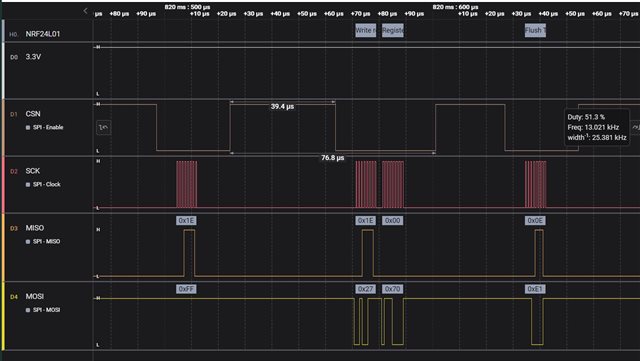Select the 39.4 µs measurement label
Screen dimensions: 640x361
coord(282,107)
